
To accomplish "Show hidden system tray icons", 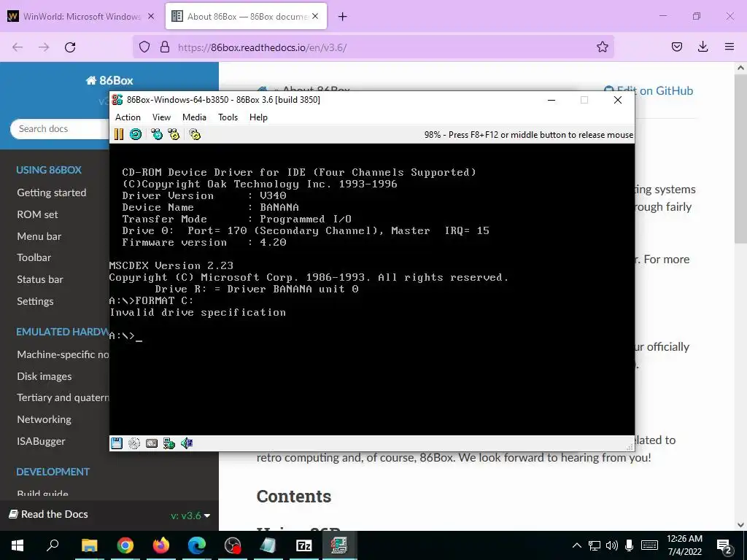I will click(576, 545).
